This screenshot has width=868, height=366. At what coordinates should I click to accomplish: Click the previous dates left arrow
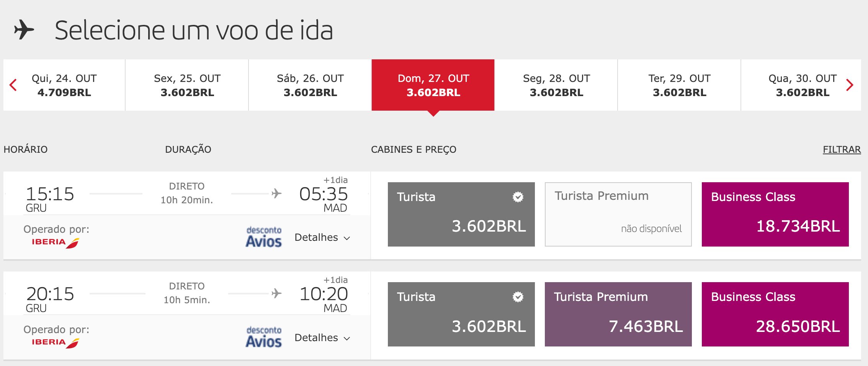coord(13,85)
